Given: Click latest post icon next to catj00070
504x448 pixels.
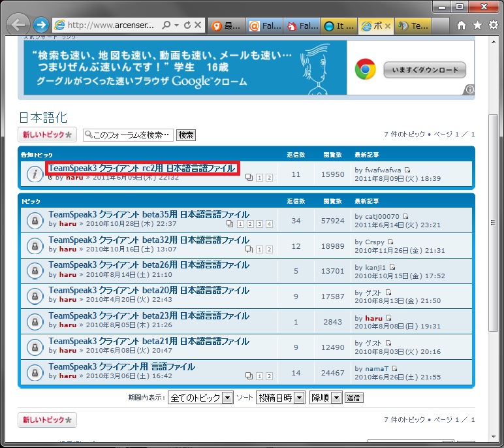Looking at the screenshot, I should (405, 216).
